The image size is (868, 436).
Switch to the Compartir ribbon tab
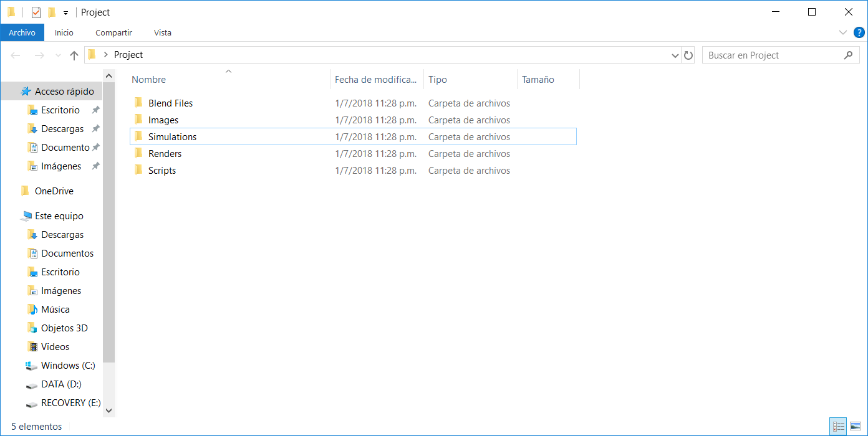[x=113, y=32]
